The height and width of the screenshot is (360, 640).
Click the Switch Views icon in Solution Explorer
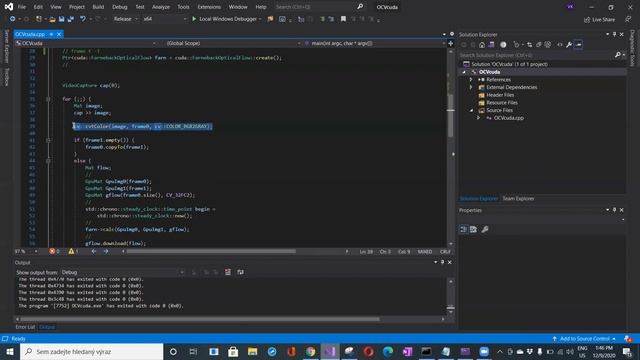491,44
